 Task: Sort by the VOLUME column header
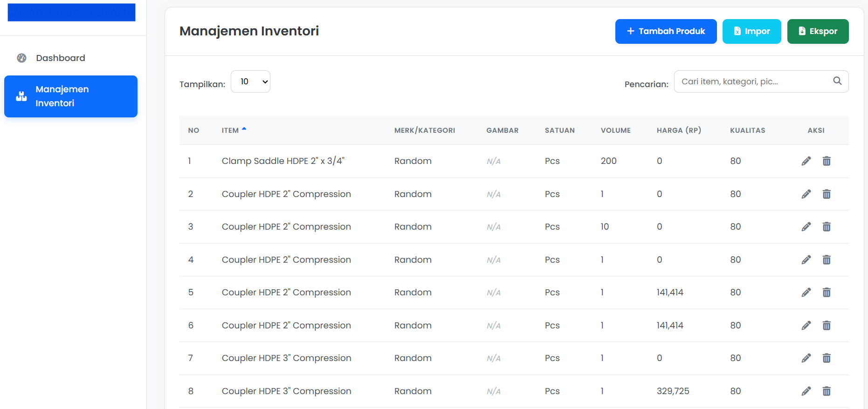(615, 130)
